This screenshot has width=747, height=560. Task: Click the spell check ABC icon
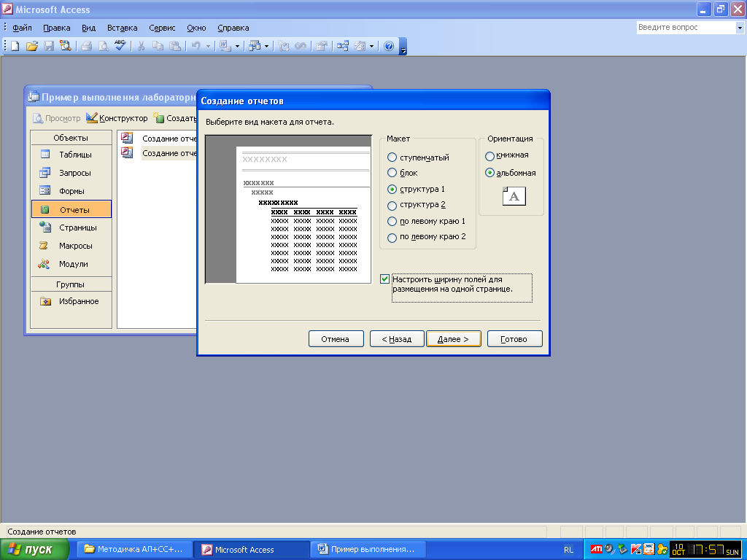coord(120,46)
